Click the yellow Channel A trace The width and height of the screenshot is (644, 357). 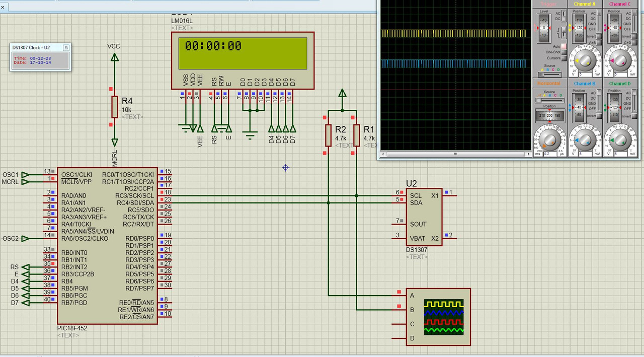click(454, 33)
